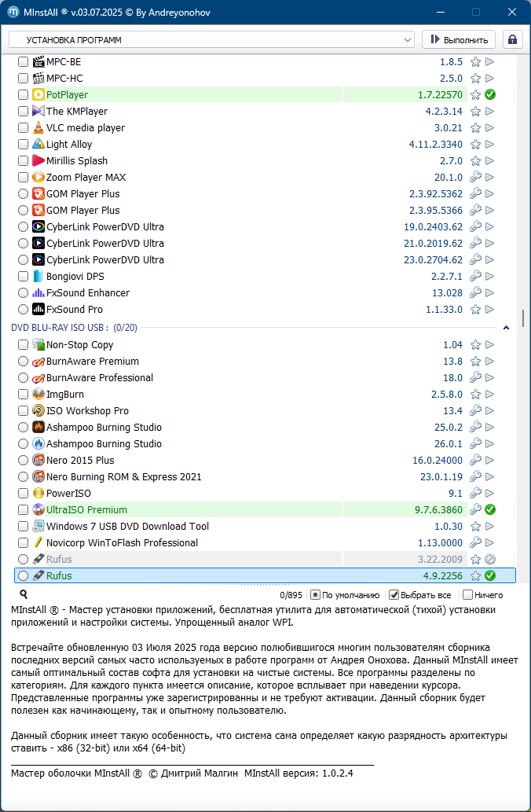This screenshot has width=531, height=812.
Task: Tick the ImgBurn checkbox
Action: [x=23, y=394]
